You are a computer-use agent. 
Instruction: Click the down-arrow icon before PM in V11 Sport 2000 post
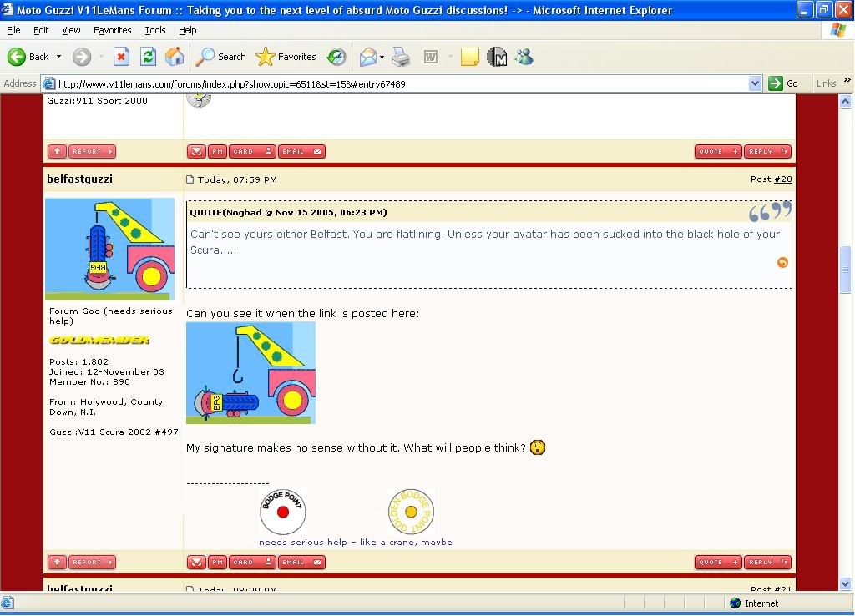(196, 152)
